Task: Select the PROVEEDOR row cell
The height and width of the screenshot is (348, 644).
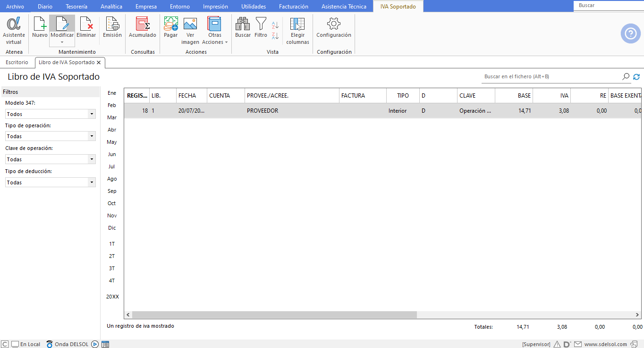Action: tap(292, 111)
